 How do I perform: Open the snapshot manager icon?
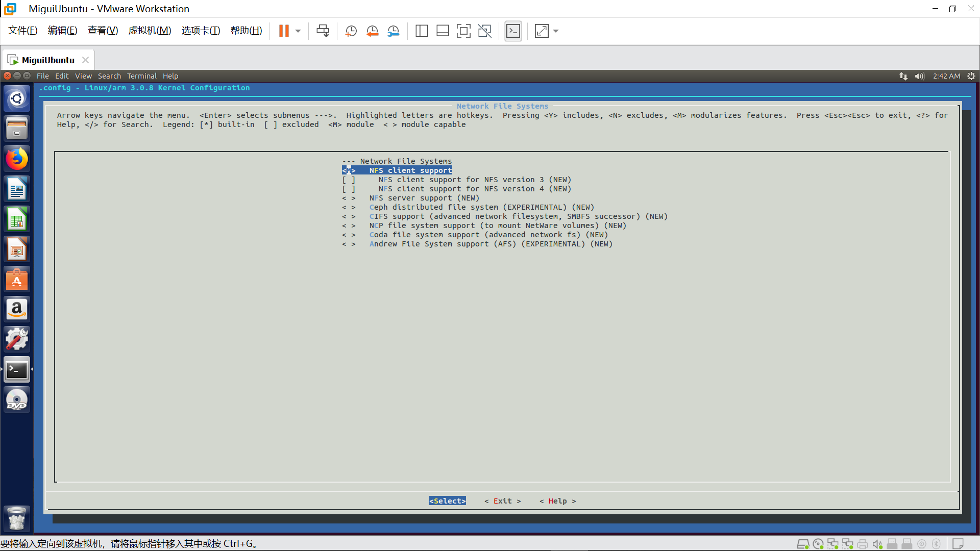click(x=393, y=31)
